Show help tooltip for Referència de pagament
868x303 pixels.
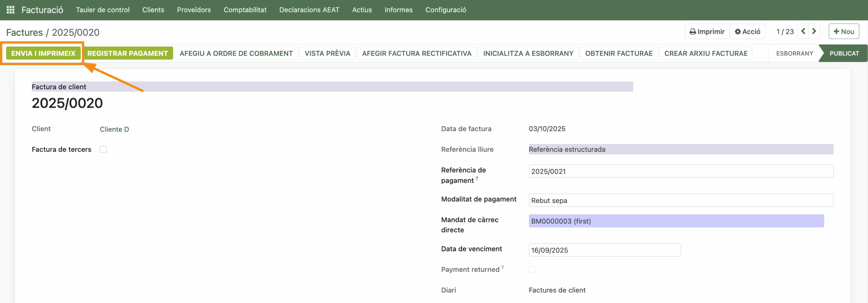(477, 178)
